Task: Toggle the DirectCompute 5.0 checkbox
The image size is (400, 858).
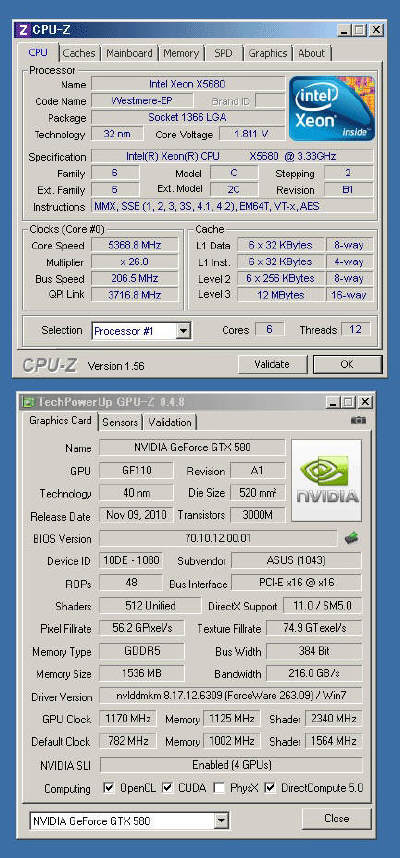Action: [269, 788]
